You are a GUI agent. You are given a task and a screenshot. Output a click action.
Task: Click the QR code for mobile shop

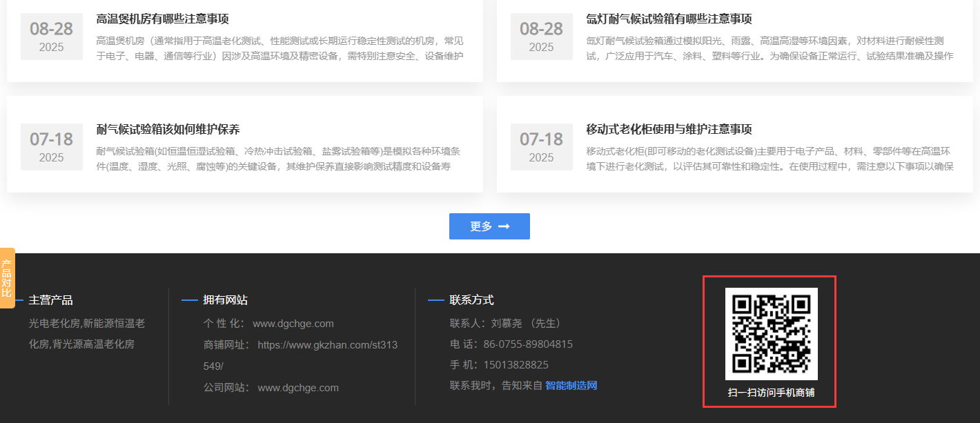[771, 333]
